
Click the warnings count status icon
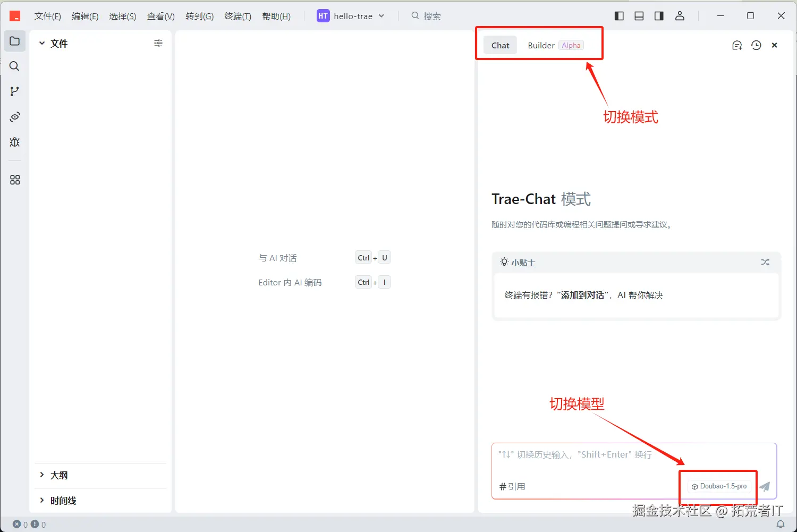pos(38,525)
